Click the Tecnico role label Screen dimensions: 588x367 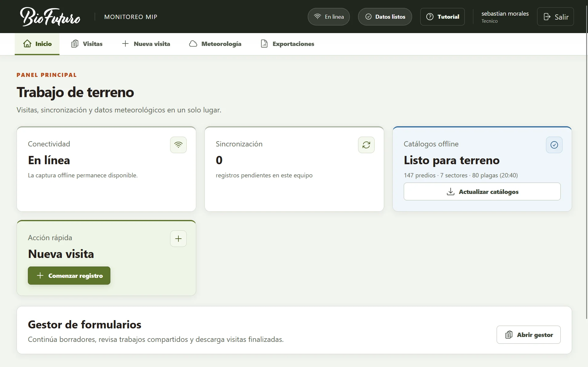coord(489,21)
